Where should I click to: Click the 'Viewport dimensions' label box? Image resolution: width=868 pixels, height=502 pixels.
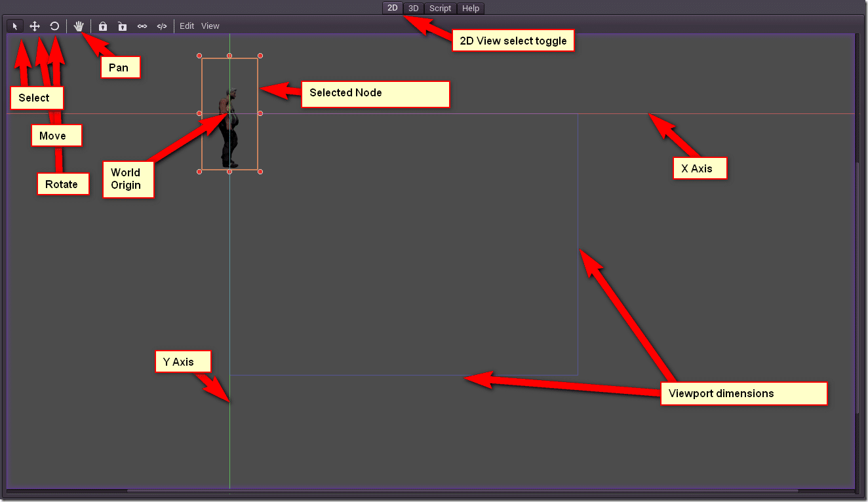(743, 393)
